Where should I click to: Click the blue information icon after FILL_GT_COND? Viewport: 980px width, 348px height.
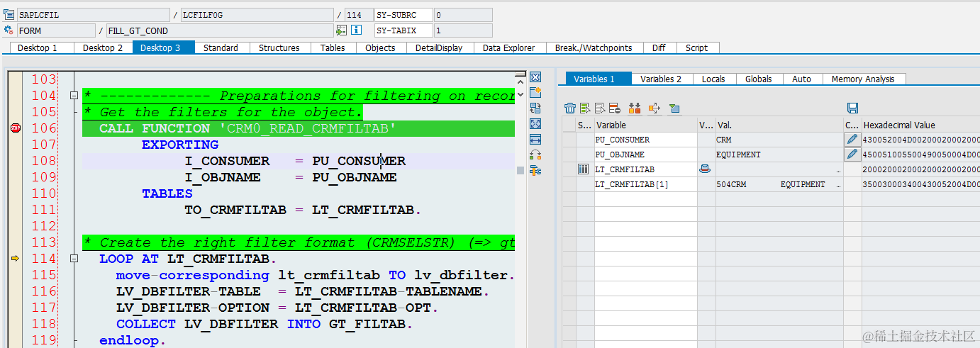357,30
